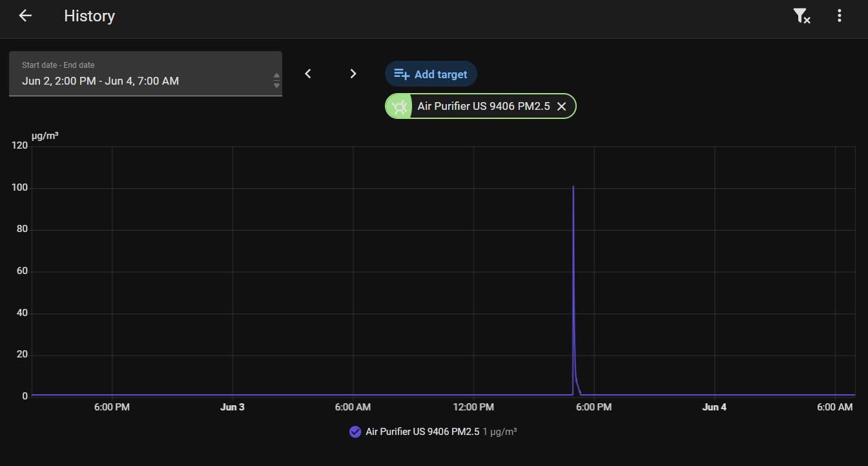Click the 12:00 PM x-axis label

(473, 407)
